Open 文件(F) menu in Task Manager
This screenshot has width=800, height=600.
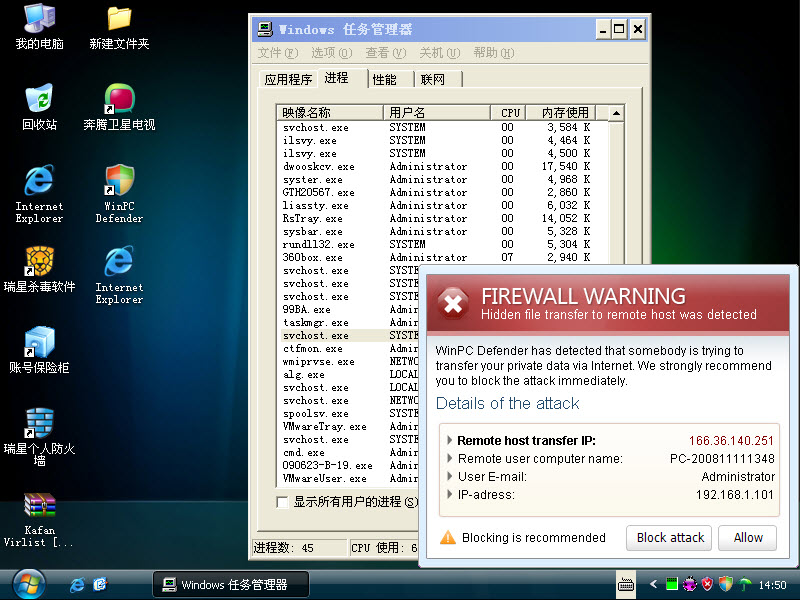click(278, 53)
